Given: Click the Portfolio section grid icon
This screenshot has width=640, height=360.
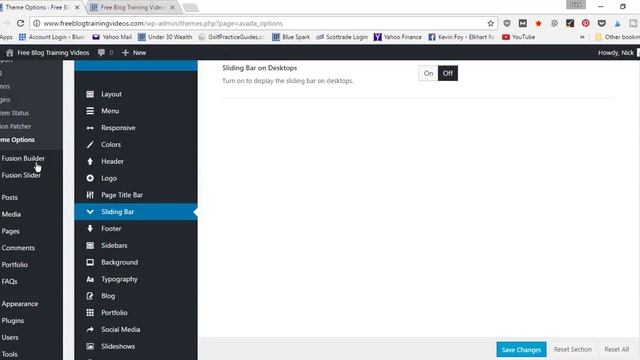Looking at the screenshot, I should (90, 313).
